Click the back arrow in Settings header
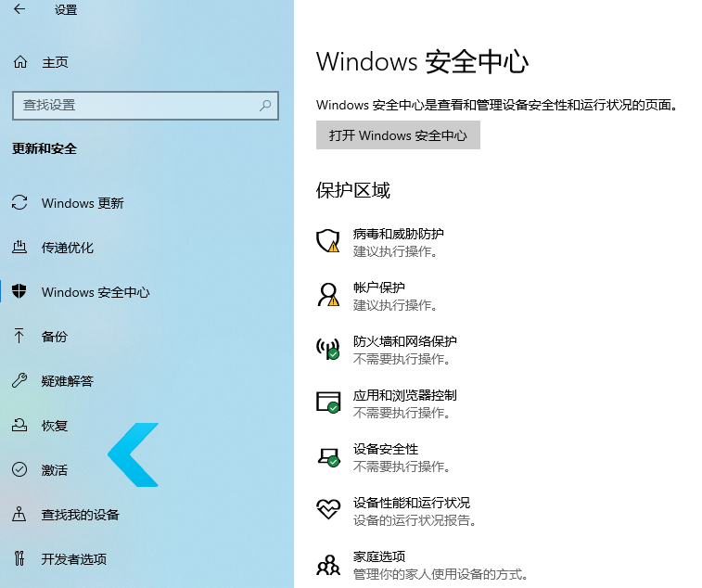The width and height of the screenshot is (702, 588). 19,10
